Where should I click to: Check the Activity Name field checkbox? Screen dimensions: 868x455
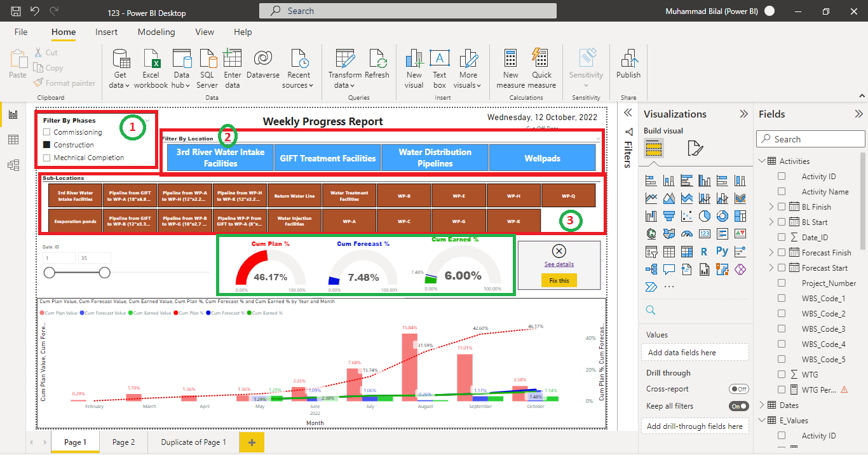782,191
